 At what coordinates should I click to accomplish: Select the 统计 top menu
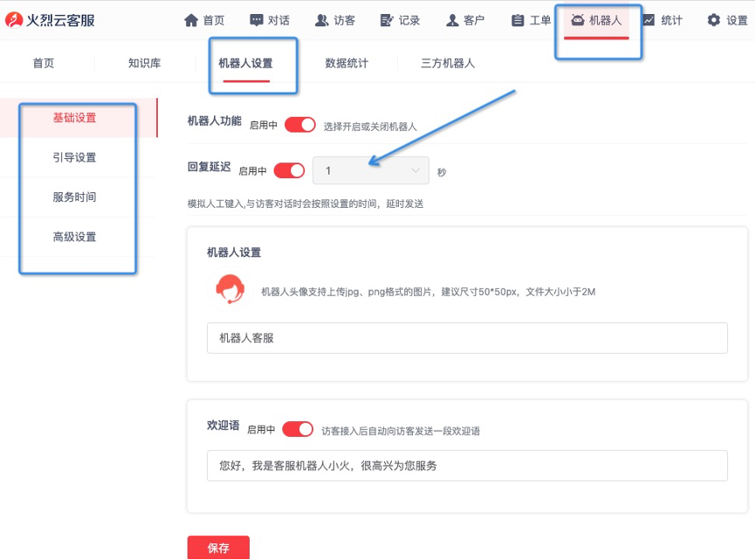[x=663, y=20]
